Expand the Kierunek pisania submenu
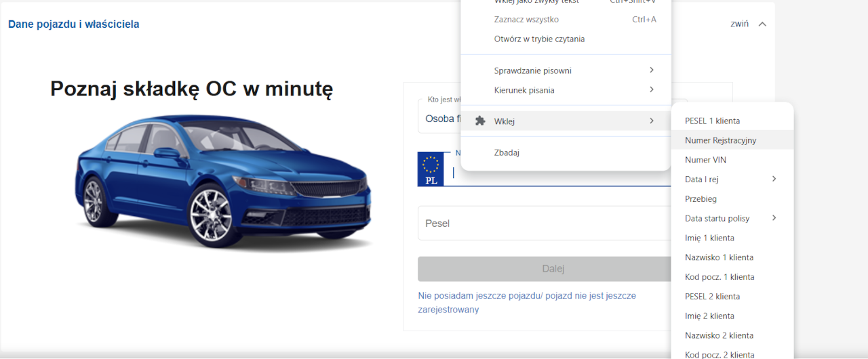The width and height of the screenshot is (868, 359). [651, 90]
